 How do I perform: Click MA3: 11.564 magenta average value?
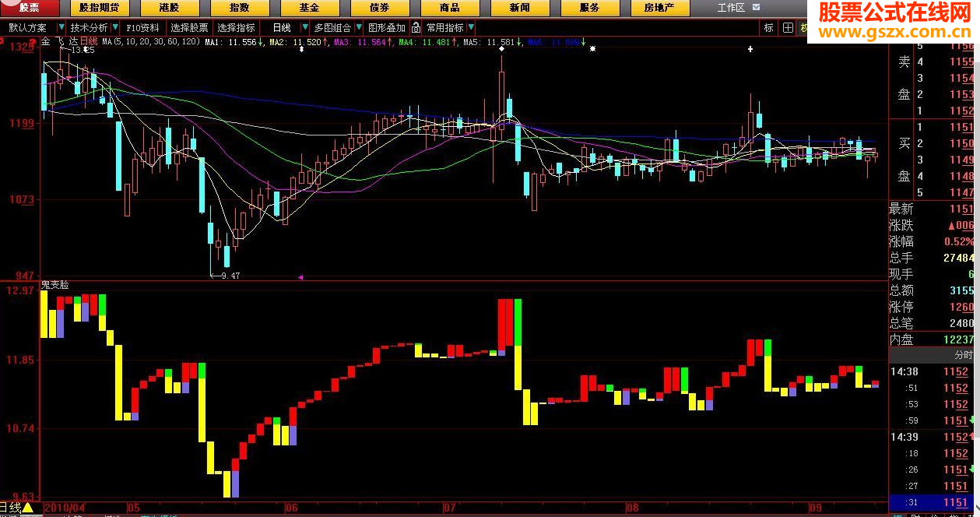coord(364,42)
